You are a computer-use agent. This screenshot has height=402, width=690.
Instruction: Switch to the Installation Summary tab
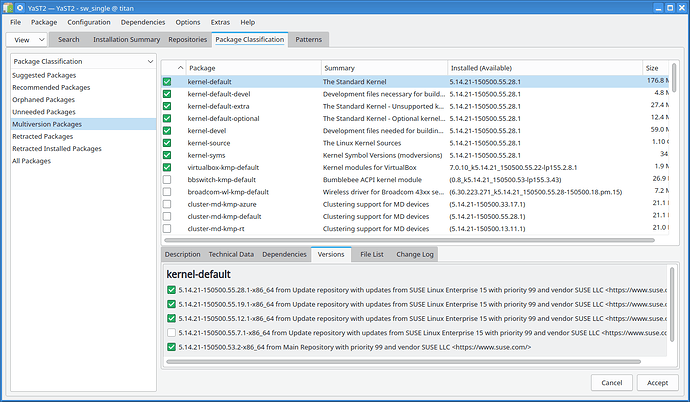coord(126,40)
